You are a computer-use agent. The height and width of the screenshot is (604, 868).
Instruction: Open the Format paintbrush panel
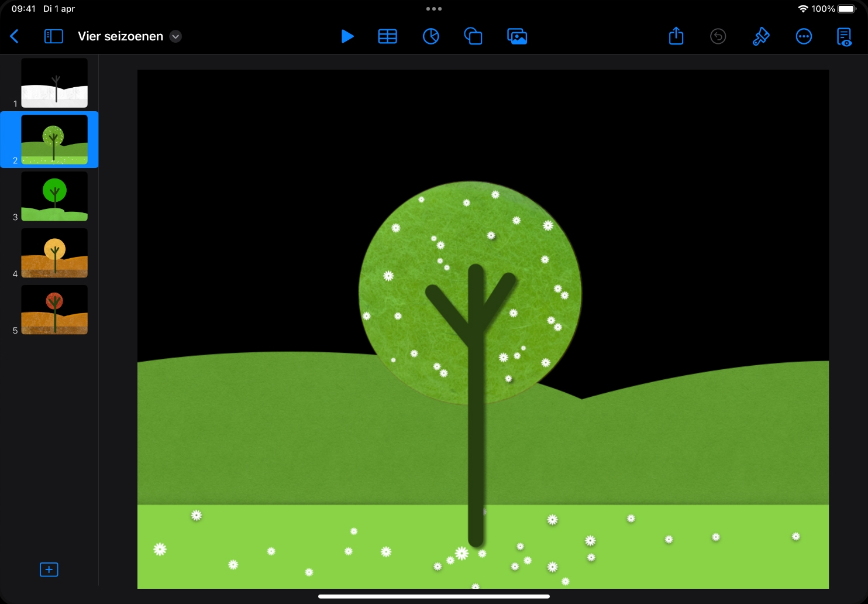point(760,36)
